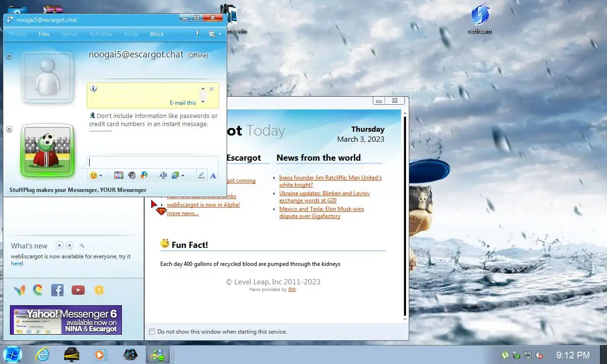Click the network tray icon
607x364 pixels.
(527, 355)
